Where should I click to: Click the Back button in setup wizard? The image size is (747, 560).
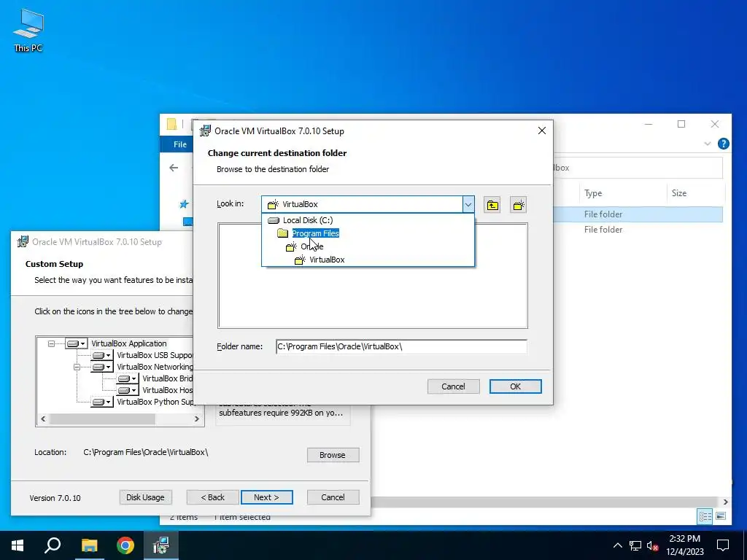pos(212,497)
